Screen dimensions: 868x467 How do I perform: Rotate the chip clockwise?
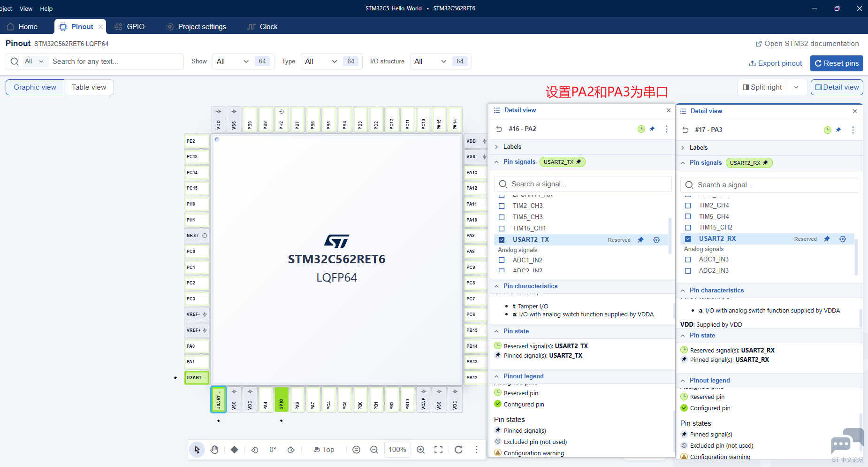point(291,450)
